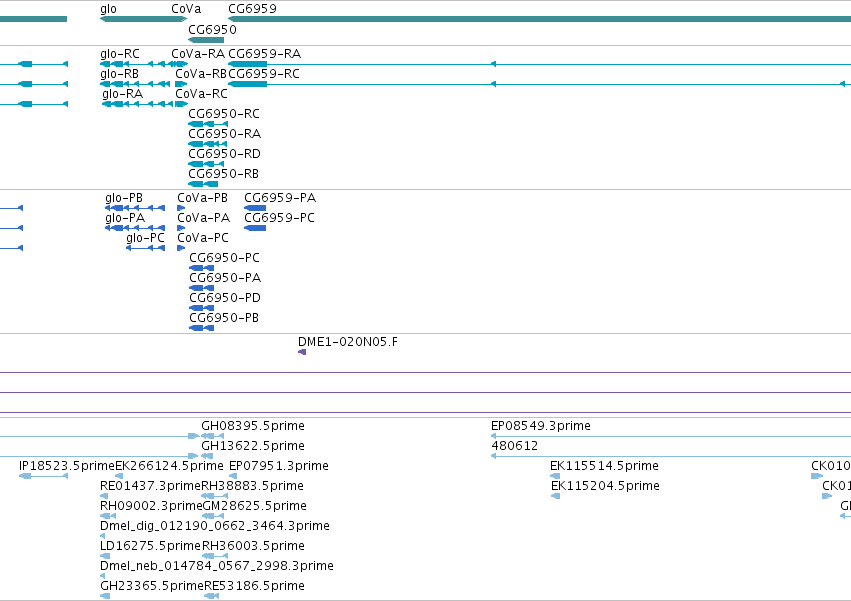Select the CG6959-RA thick exon block
This screenshot has width=851, height=601.
click(x=247, y=64)
